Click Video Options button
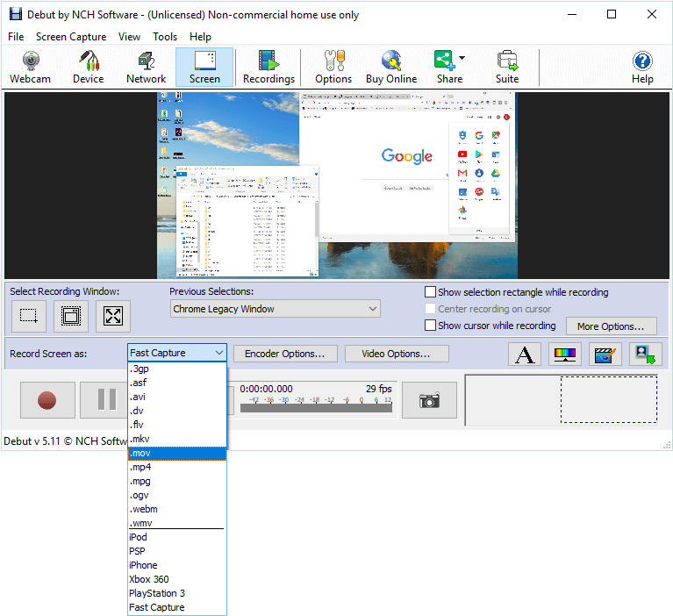This screenshot has height=616, width=673. [x=396, y=354]
